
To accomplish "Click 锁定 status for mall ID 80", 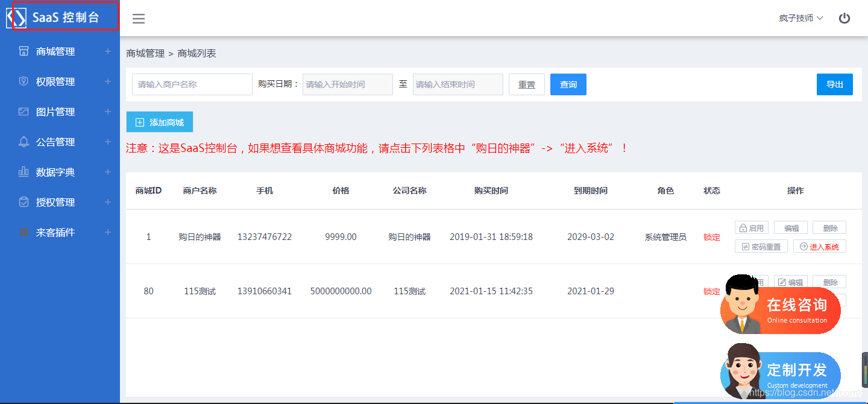I will click(711, 291).
